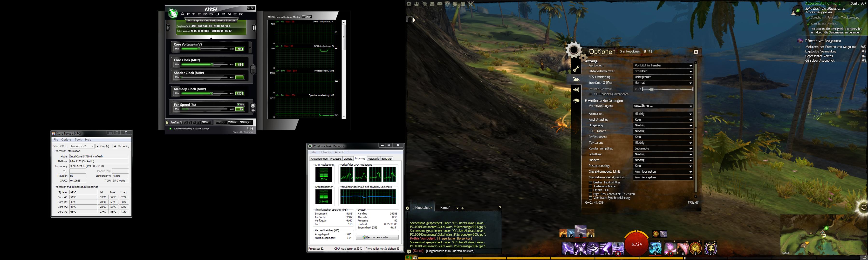Open the PvP crossed swords icon
Screen dimensions: 868x260
pyautogui.click(x=471, y=4)
